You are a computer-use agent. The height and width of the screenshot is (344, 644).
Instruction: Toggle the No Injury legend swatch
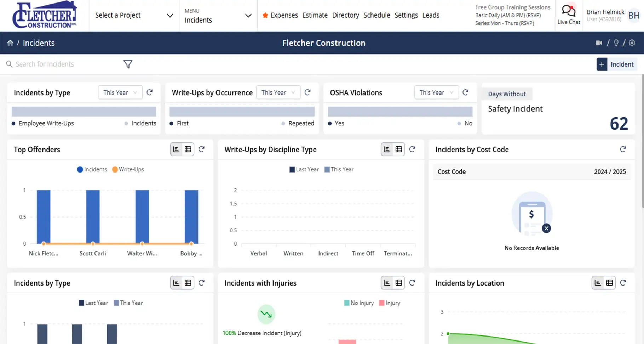click(347, 303)
